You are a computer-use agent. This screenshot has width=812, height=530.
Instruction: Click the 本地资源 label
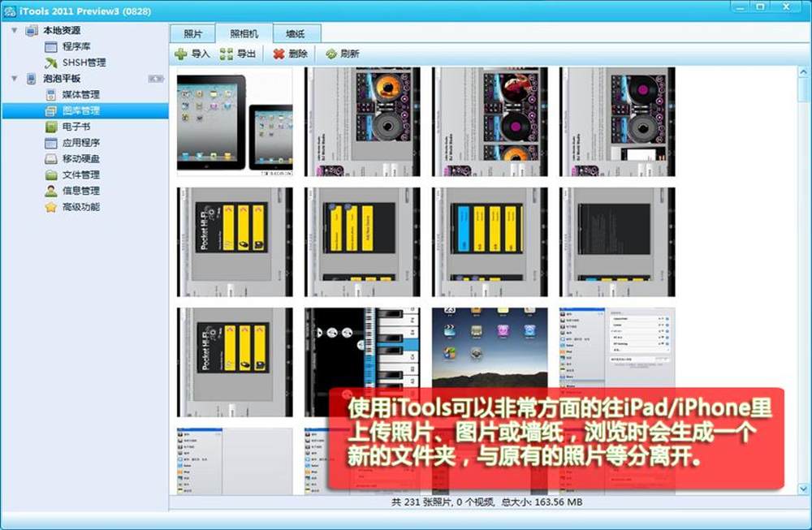[62, 31]
